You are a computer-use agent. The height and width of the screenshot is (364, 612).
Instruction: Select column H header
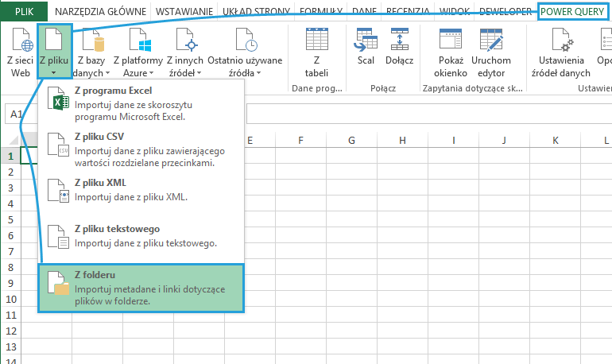click(402, 140)
